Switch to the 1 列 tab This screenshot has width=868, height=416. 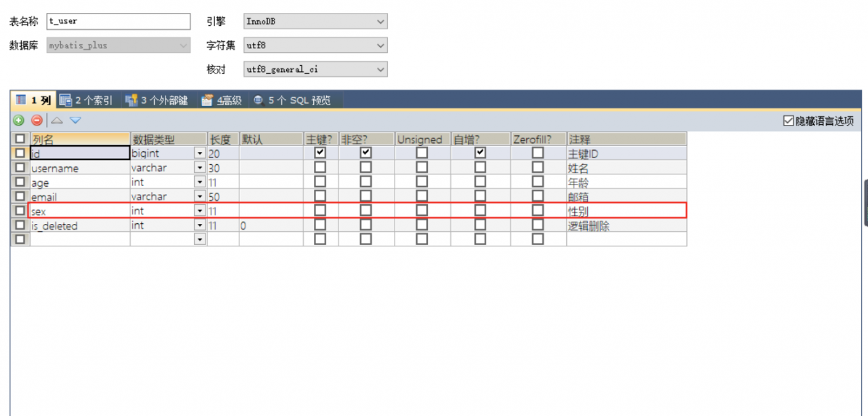point(33,100)
